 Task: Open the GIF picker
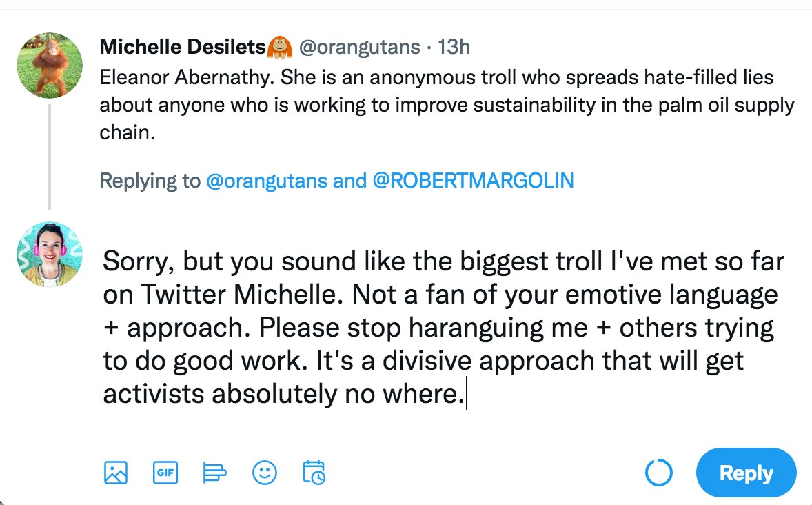pyautogui.click(x=165, y=473)
